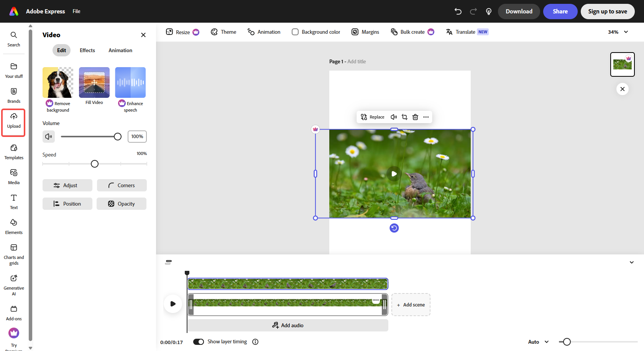The width and height of the screenshot is (644, 351).
Task: Open the Elements panel
Action: (x=13, y=226)
